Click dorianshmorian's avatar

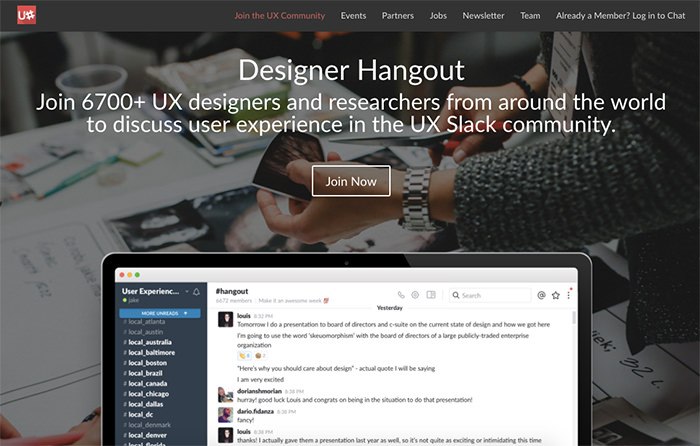coord(225,395)
